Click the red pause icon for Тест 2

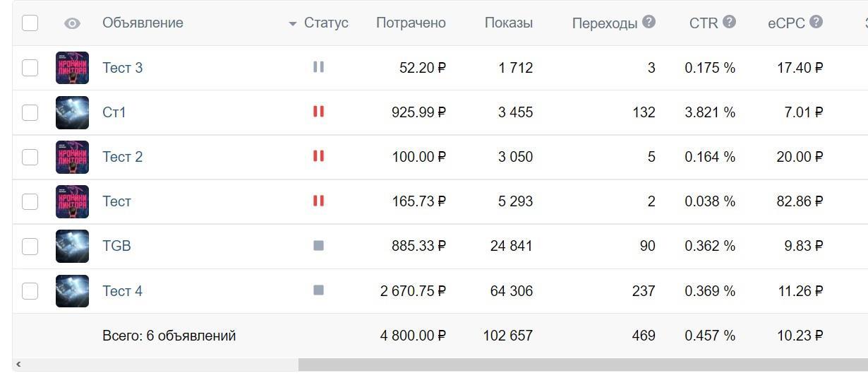318,156
